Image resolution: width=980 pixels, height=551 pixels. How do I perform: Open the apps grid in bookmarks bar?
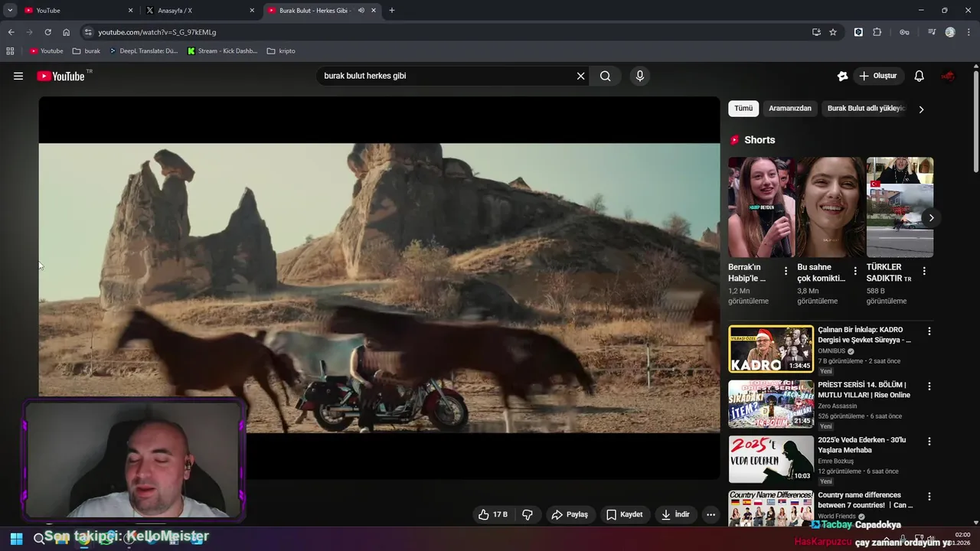pyautogui.click(x=10, y=51)
